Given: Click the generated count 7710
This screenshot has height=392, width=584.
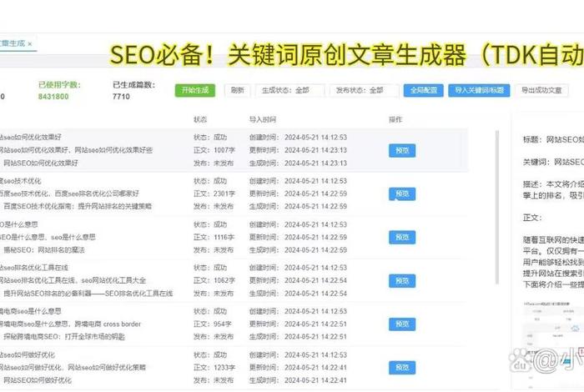Looking at the screenshot, I should [x=121, y=97].
